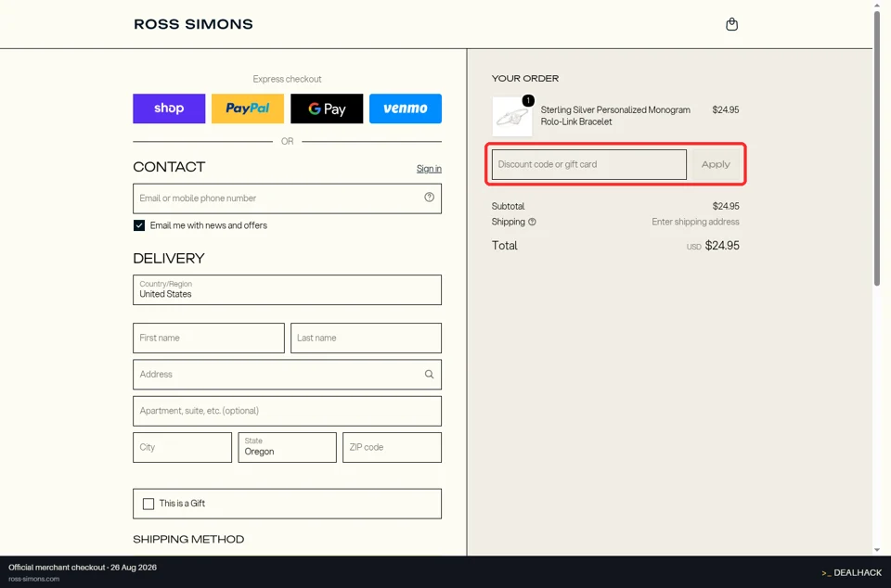The image size is (891, 588).
Task: Click the Enter shipping address text
Action: tap(695, 222)
